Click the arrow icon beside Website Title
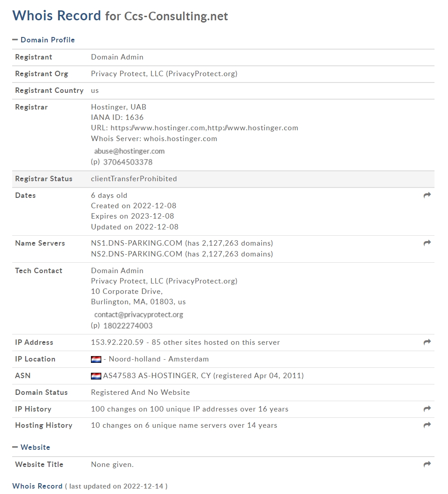This screenshot has height=494, width=448. 427,464
